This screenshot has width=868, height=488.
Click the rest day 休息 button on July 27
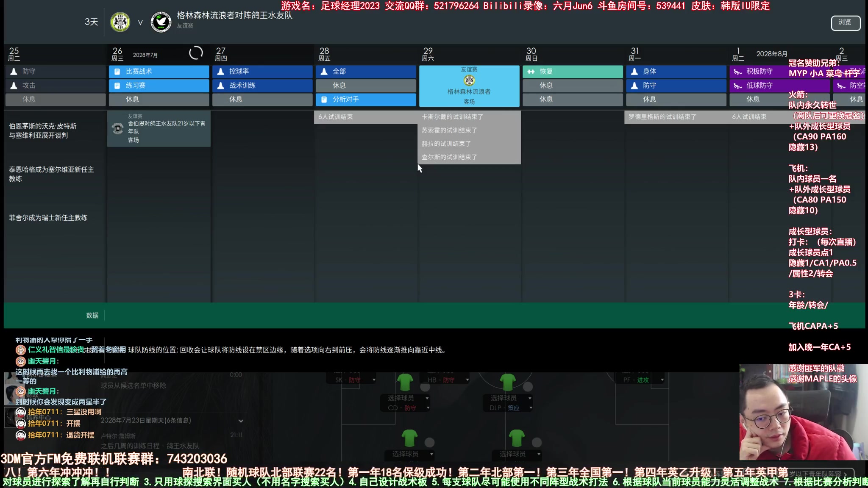pos(263,99)
